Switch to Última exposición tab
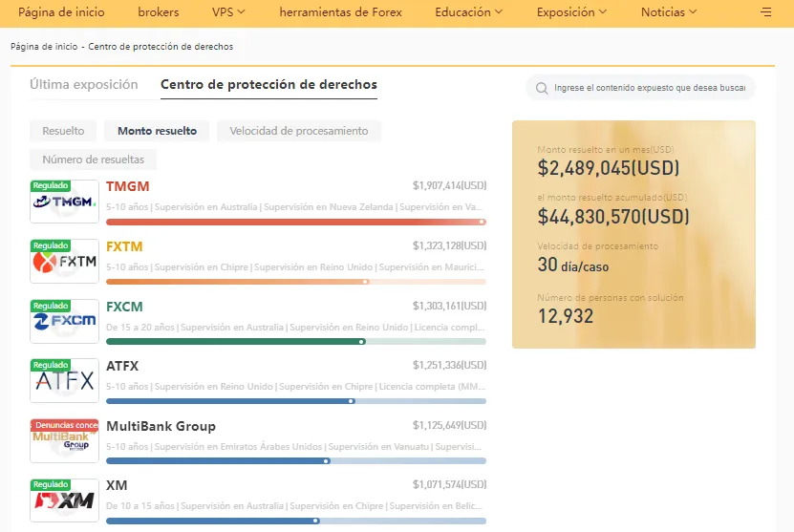 (83, 85)
